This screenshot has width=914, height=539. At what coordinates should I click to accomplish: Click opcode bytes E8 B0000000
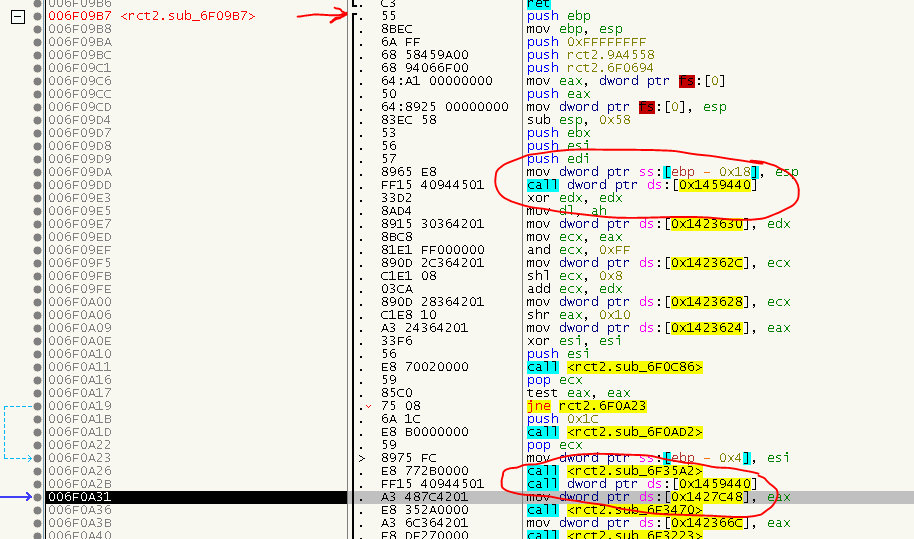(x=425, y=432)
